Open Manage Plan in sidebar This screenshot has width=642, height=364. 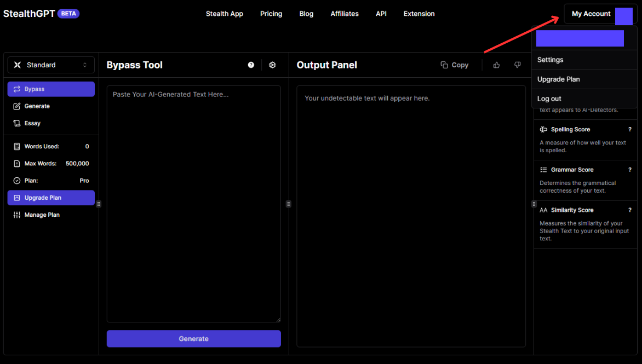(51, 215)
